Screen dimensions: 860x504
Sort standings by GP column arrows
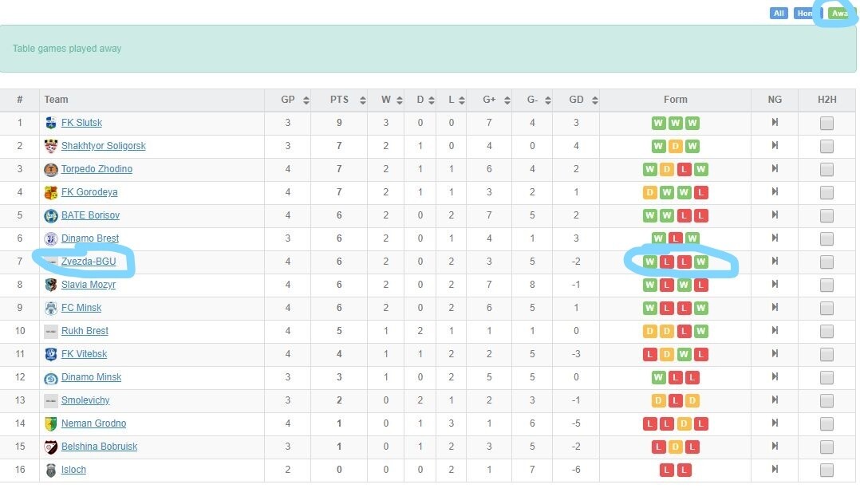click(306, 100)
